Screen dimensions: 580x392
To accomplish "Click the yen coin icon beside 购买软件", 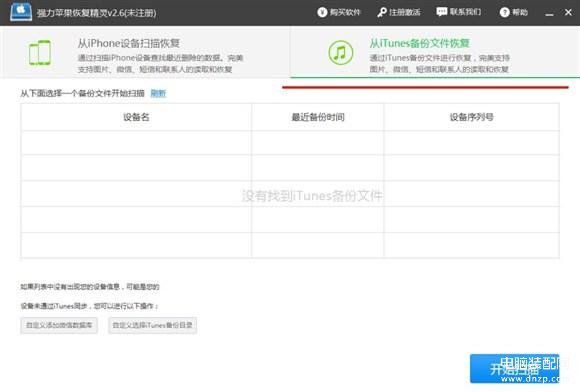I will click(322, 12).
